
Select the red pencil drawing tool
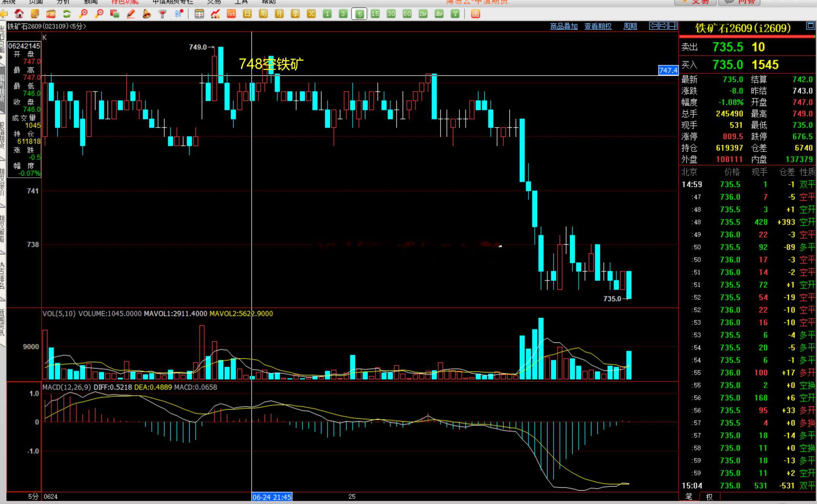131,14
